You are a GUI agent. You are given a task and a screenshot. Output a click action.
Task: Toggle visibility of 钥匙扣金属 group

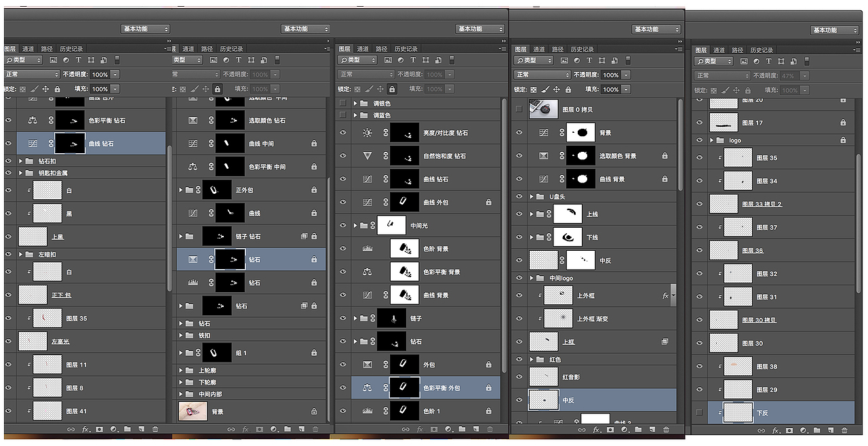(9, 173)
